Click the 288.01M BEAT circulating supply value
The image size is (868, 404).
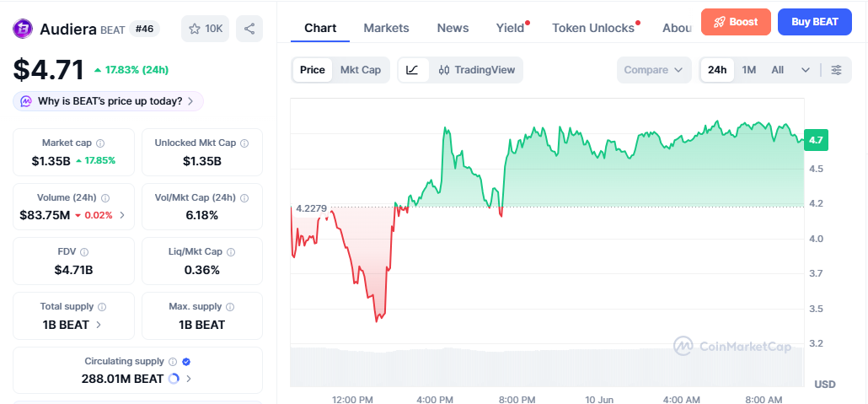pyautogui.click(x=122, y=379)
